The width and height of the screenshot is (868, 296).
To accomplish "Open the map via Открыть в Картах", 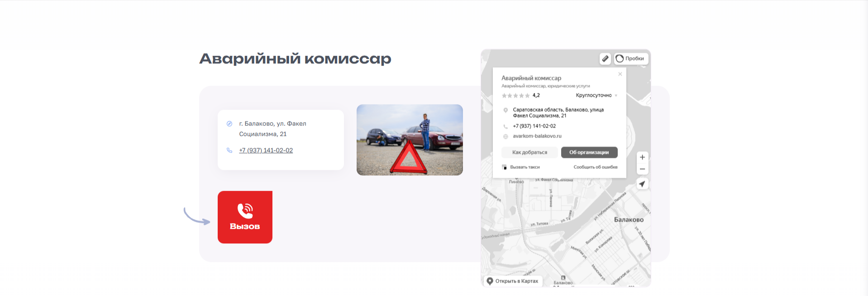I will 513,281.
